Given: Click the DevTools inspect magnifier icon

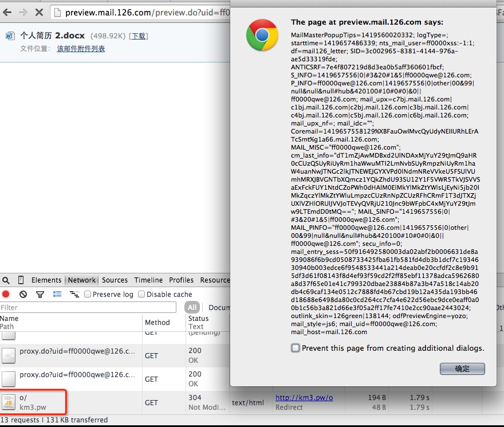Looking at the screenshot, I should [x=6, y=280].
